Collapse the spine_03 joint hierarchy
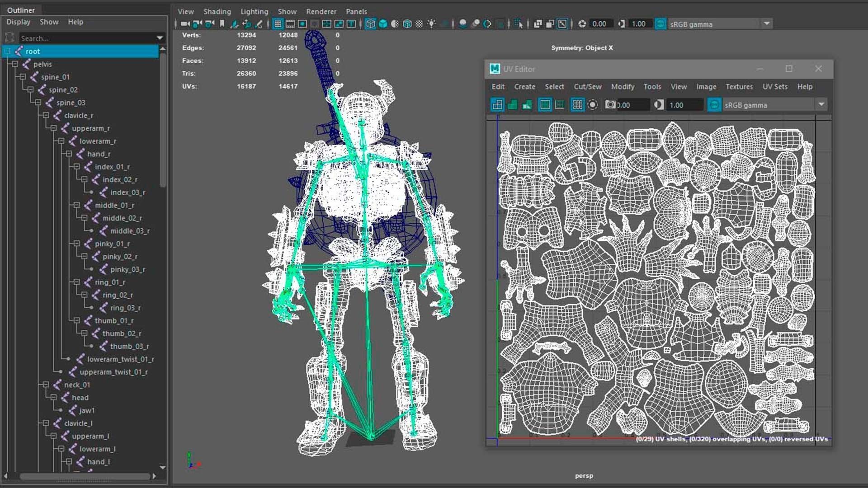This screenshot has width=868, height=488. point(38,103)
